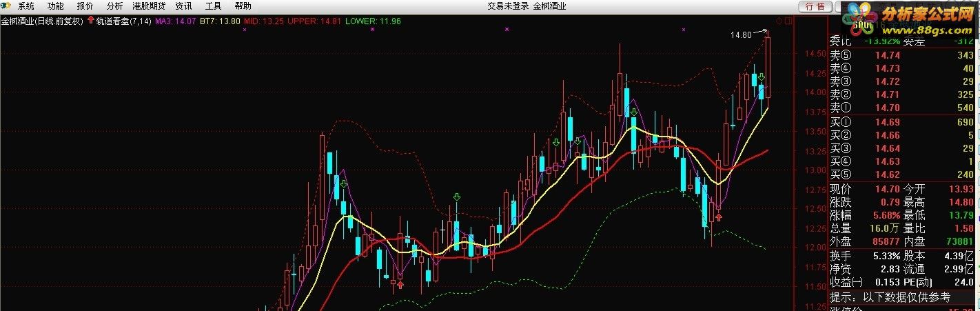980x311 pixels.
Task: Click the red up-arrow signal near the 11.50 low
Action: click(400, 283)
